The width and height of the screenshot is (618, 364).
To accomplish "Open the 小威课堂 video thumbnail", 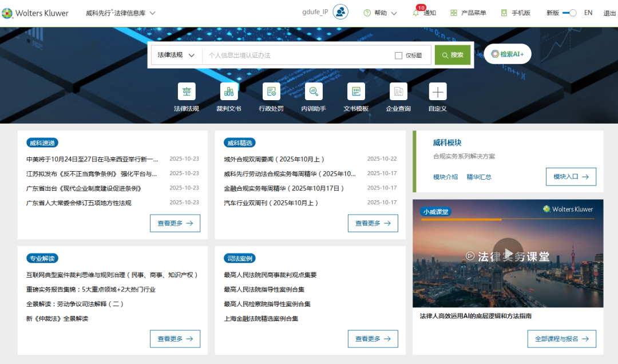I will point(508,253).
